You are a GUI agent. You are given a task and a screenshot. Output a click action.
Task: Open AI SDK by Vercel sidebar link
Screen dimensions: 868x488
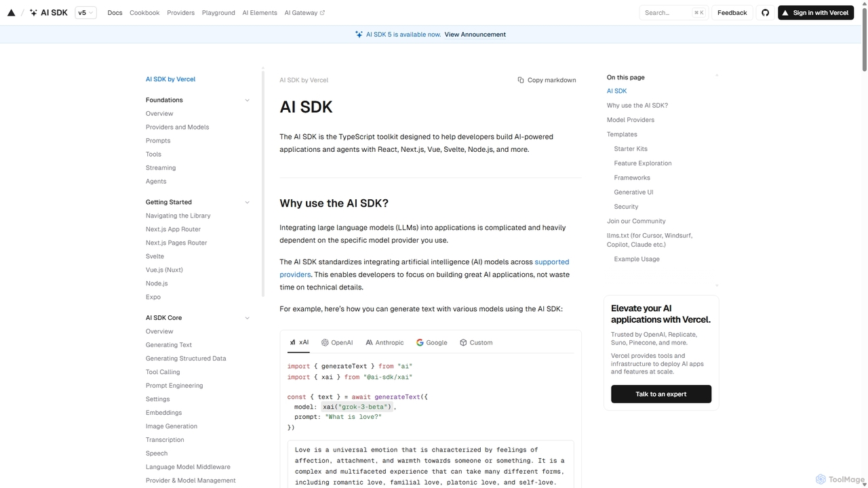tap(170, 79)
